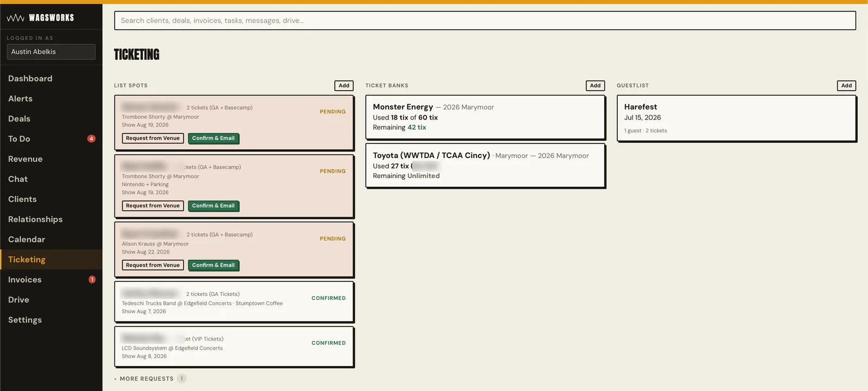
Task: Add a new guestlist
Action: (846, 86)
